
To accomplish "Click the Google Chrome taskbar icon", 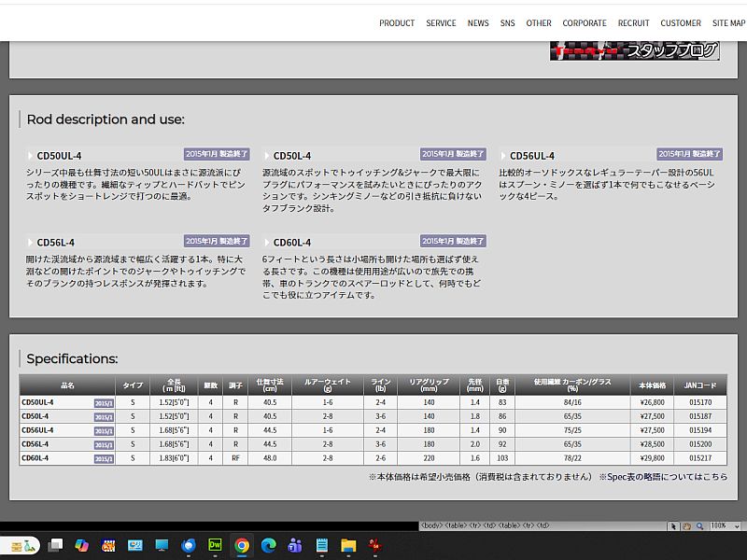I will click(242, 545).
